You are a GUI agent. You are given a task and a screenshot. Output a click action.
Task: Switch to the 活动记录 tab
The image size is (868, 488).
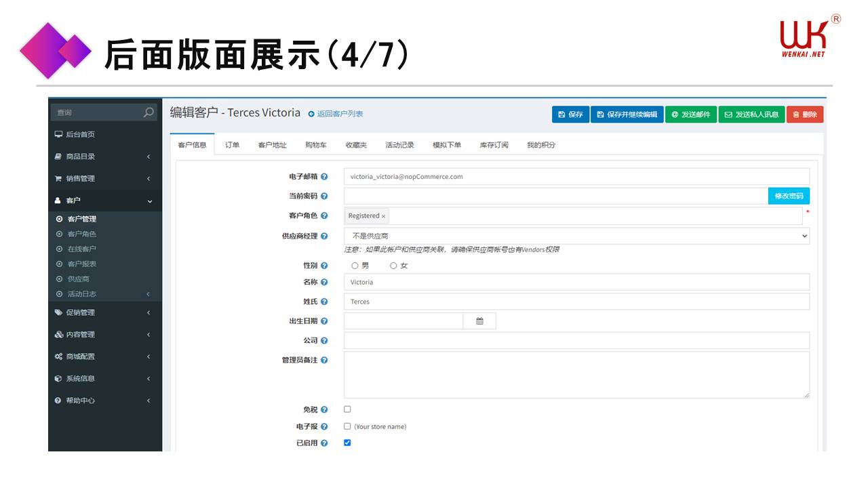(x=399, y=145)
